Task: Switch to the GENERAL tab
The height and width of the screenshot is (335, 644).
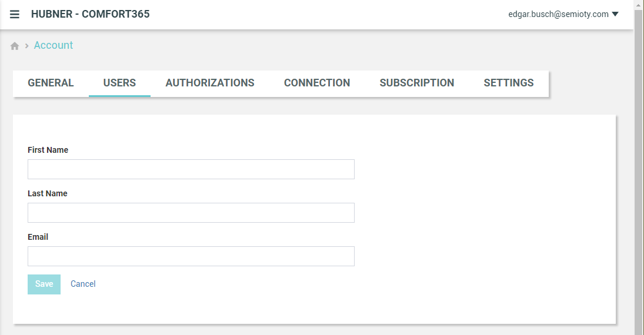Action: point(51,83)
